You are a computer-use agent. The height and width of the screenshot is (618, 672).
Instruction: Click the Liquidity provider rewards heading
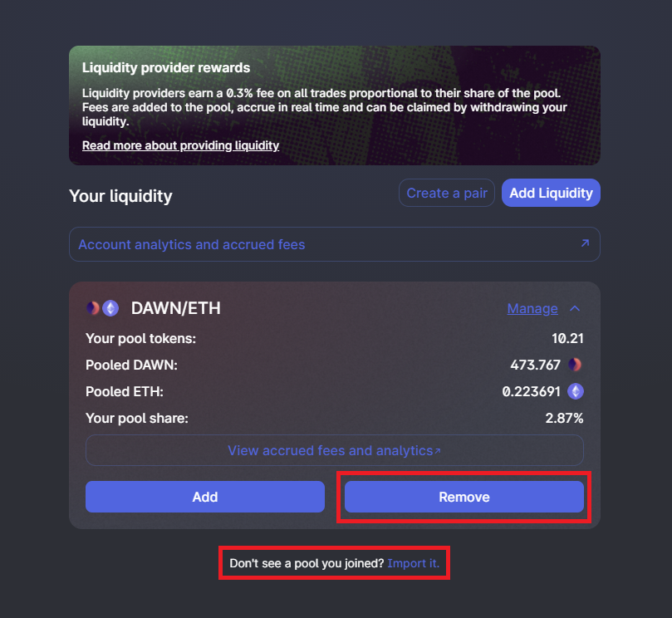[x=166, y=68]
